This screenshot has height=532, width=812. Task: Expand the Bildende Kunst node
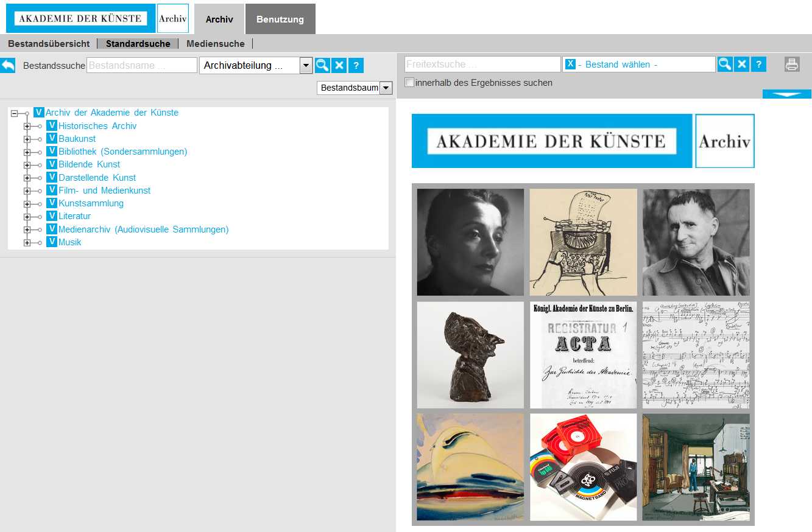pyautogui.click(x=27, y=165)
